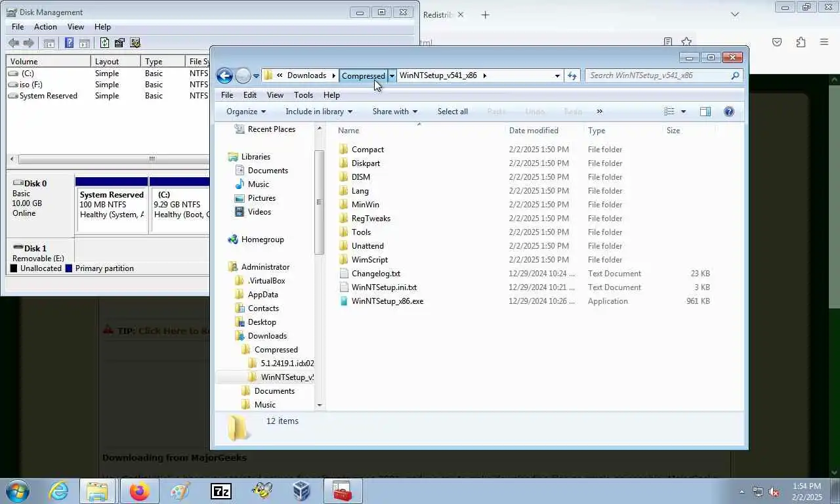
Task: Click the navigation pane vertical scrollbar thumb
Action: coord(320,202)
